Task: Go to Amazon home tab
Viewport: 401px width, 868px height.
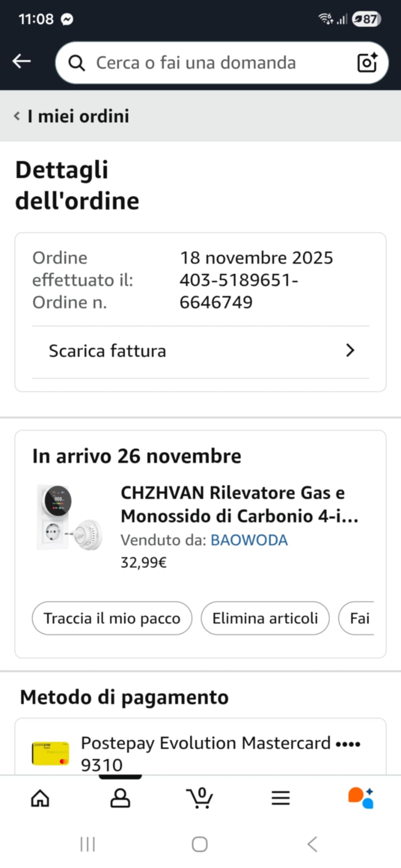Action: (x=40, y=798)
